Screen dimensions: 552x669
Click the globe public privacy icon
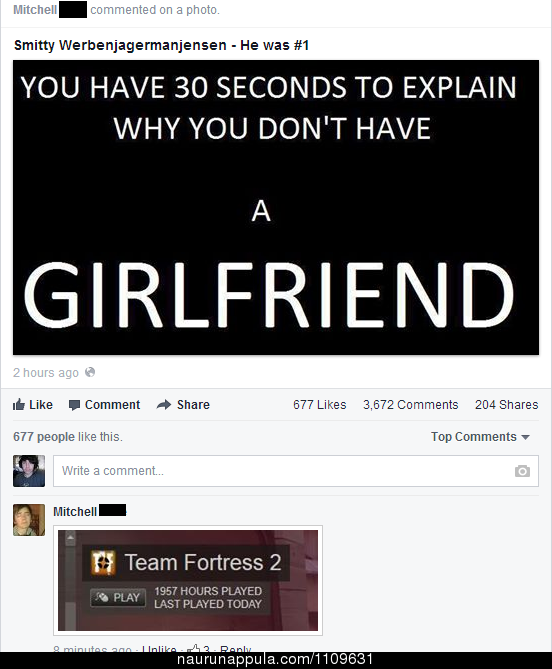pyautogui.click(x=90, y=372)
